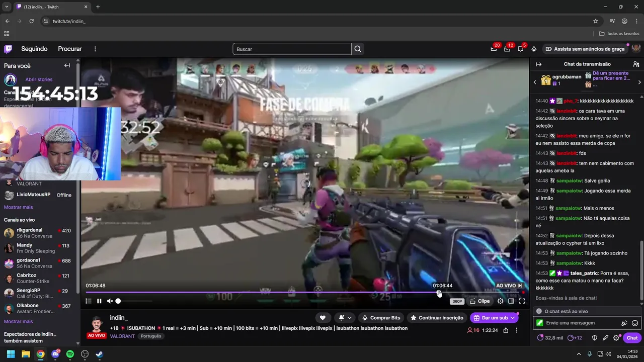Open the party popper cheer icon
The image size is (644, 362).
pyautogui.click(x=624, y=323)
